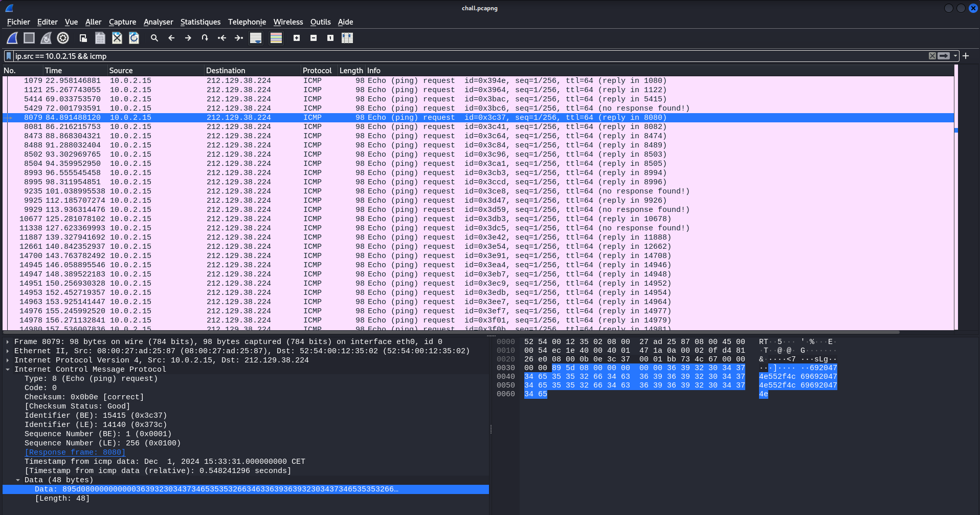
Task: Jump to the last packet icon
Action: tap(239, 38)
